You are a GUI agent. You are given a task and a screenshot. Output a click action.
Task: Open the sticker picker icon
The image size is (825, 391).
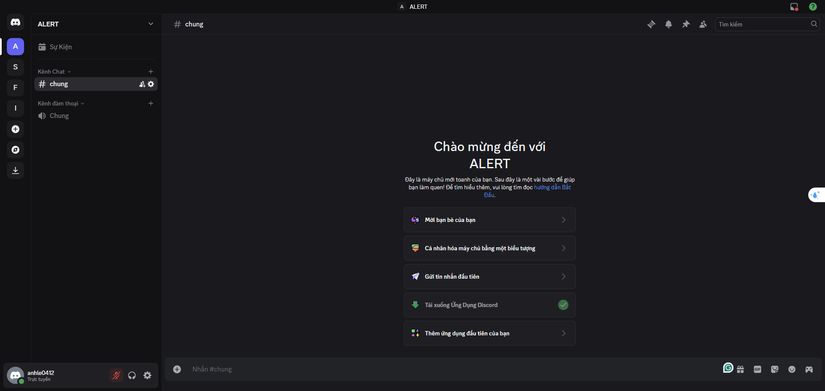(x=775, y=369)
